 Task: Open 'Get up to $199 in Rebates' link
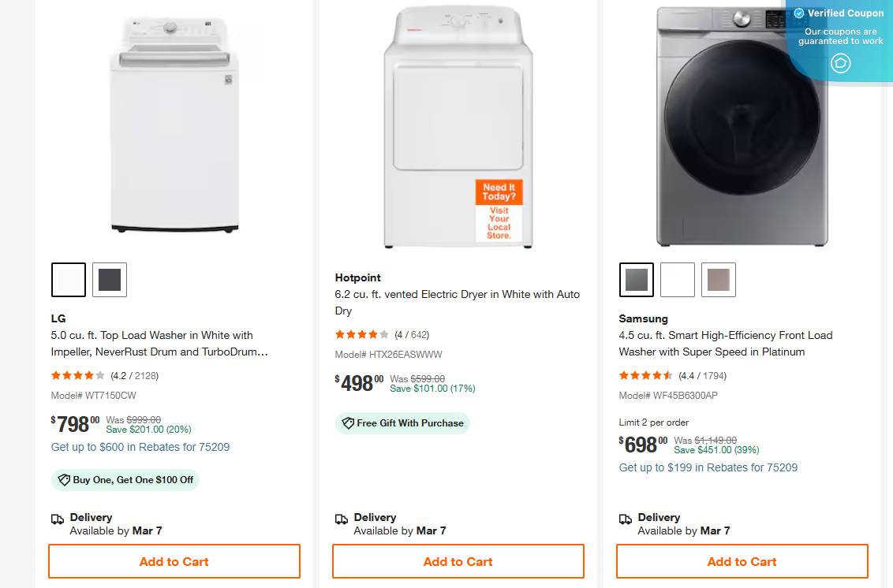coord(708,467)
